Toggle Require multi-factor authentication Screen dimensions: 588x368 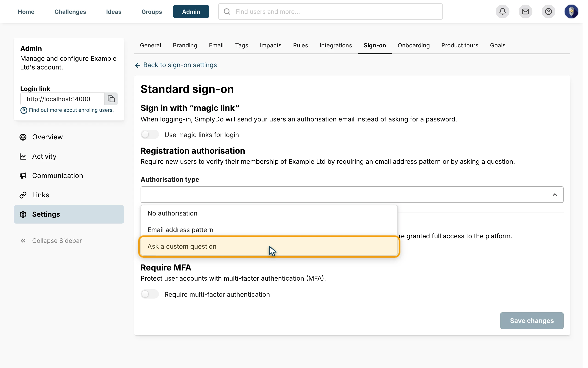(x=150, y=294)
